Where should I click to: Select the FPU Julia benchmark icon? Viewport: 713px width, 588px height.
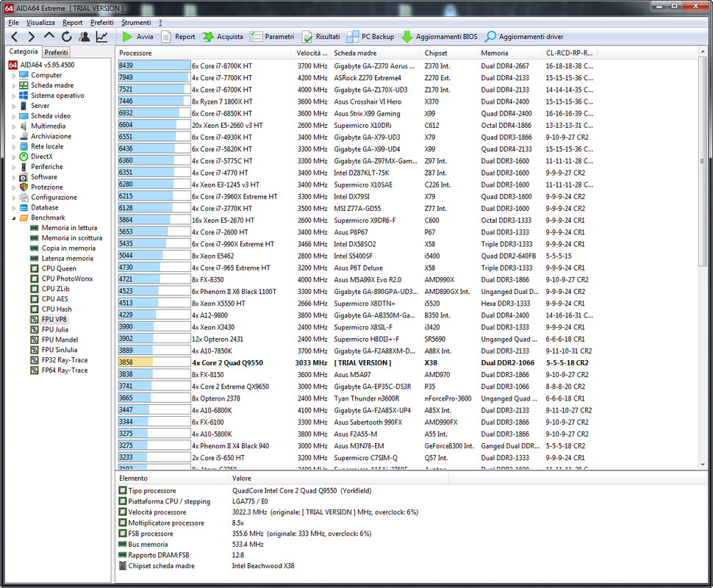(35, 330)
